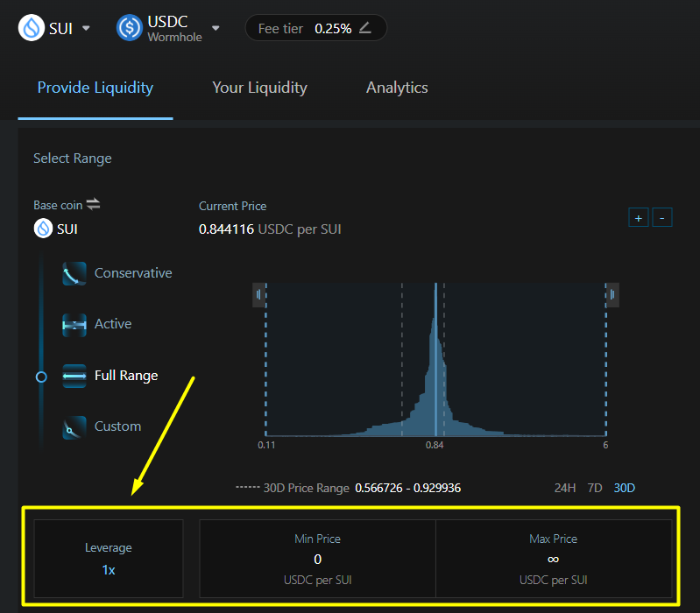
Task: Select 30D price range period
Action: pyautogui.click(x=625, y=488)
